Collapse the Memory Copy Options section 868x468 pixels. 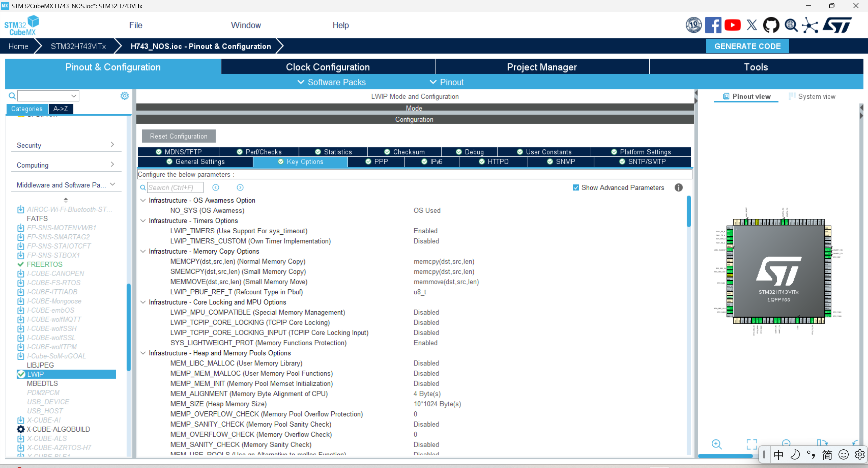tap(143, 251)
